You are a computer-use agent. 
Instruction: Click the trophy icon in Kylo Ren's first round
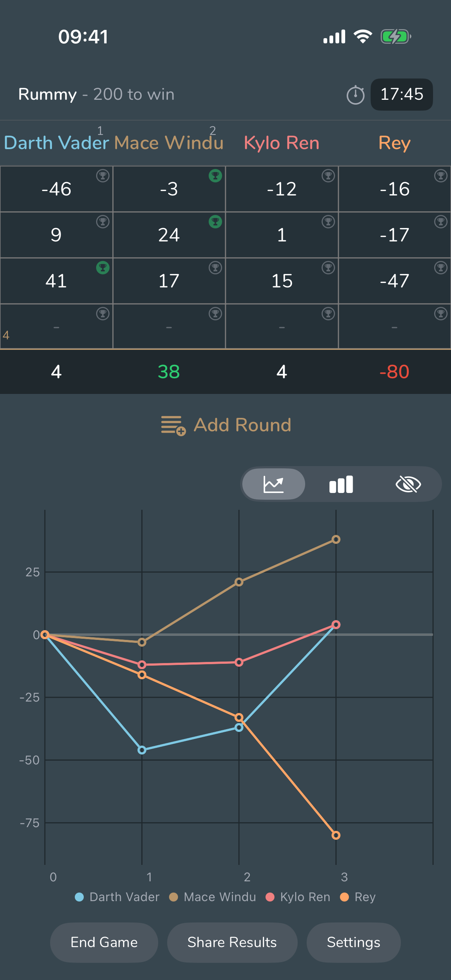tap(328, 176)
